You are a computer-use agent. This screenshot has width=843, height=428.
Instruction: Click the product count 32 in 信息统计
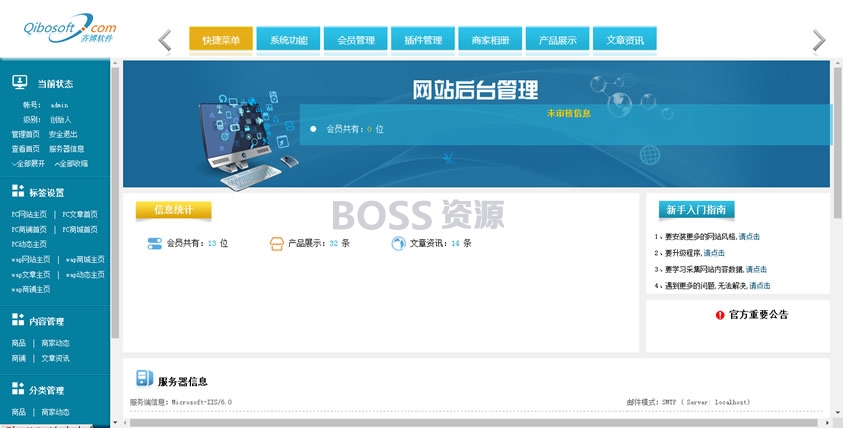coord(333,244)
